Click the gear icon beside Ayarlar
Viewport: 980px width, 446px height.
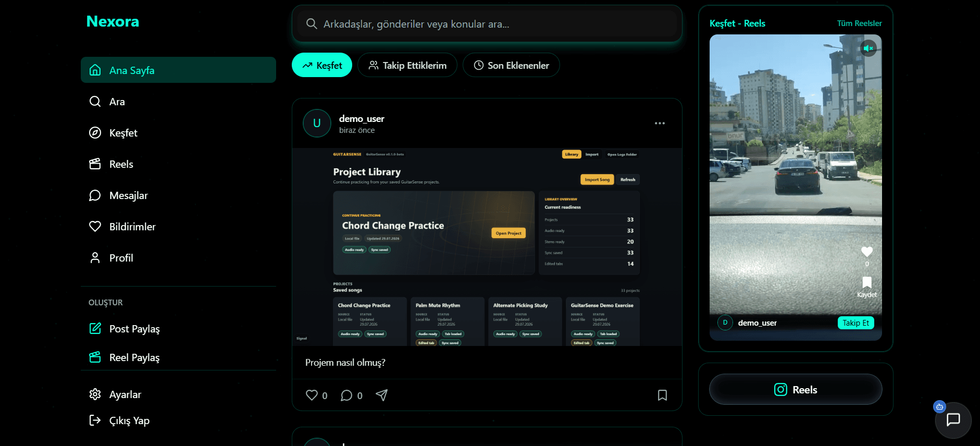tap(95, 394)
